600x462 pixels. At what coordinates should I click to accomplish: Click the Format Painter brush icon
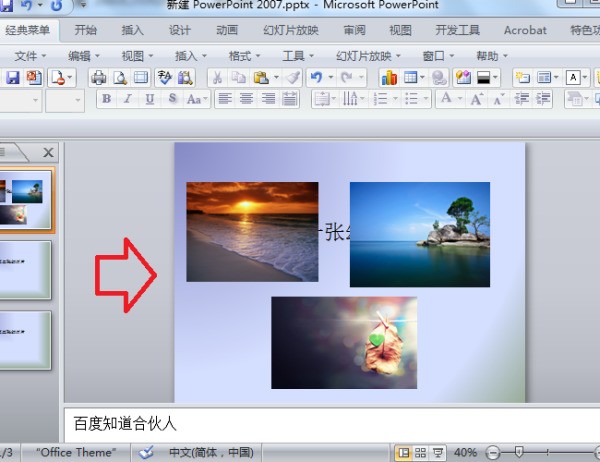[292, 77]
